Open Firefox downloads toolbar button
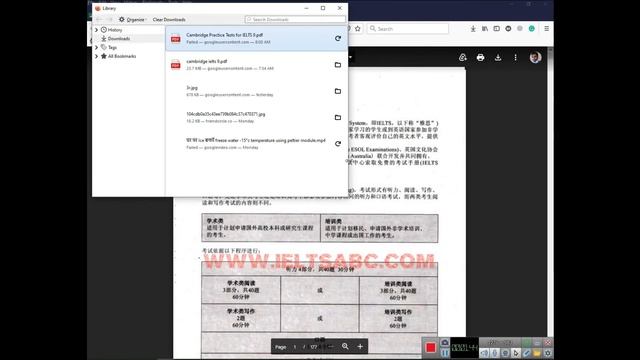The width and height of the screenshot is (640, 360). coord(473,29)
